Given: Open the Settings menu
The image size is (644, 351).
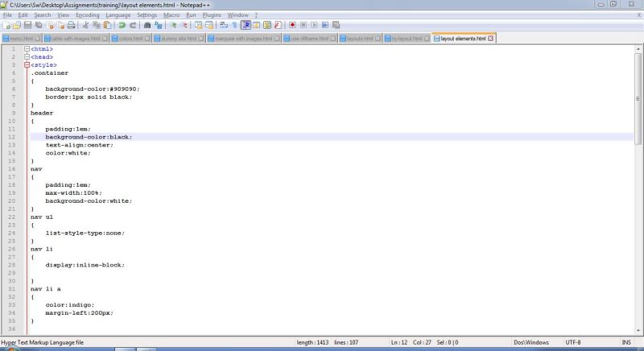Looking at the screenshot, I should pos(147,14).
